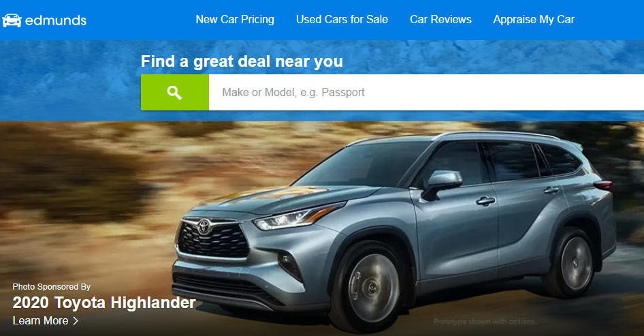Click the Photo Sponsored By label

point(51,287)
